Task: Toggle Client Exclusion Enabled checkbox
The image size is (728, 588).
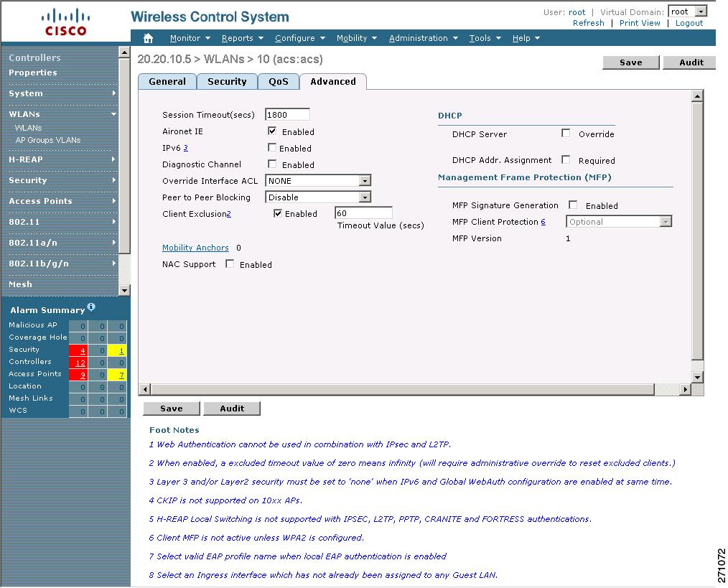Action: pos(278,213)
